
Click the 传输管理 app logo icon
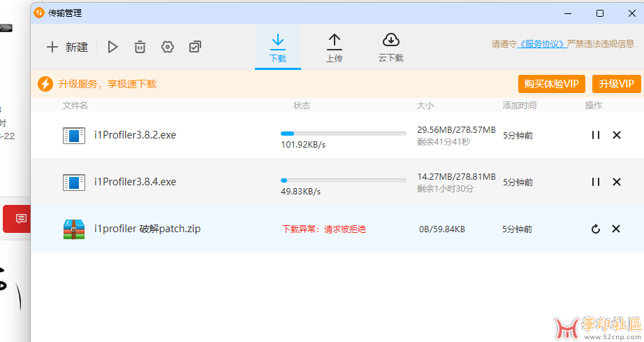38,13
